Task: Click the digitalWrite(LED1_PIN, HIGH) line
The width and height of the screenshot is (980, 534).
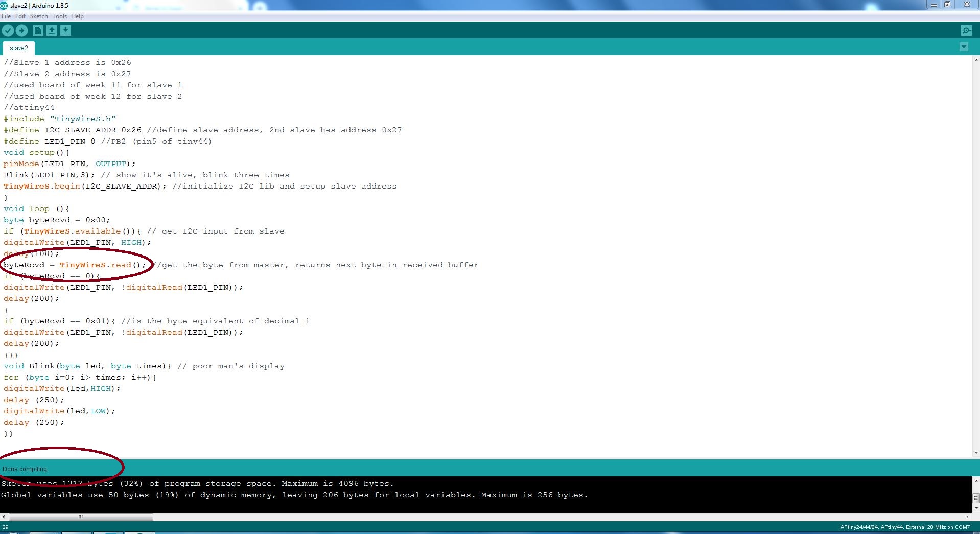Action: 78,242
